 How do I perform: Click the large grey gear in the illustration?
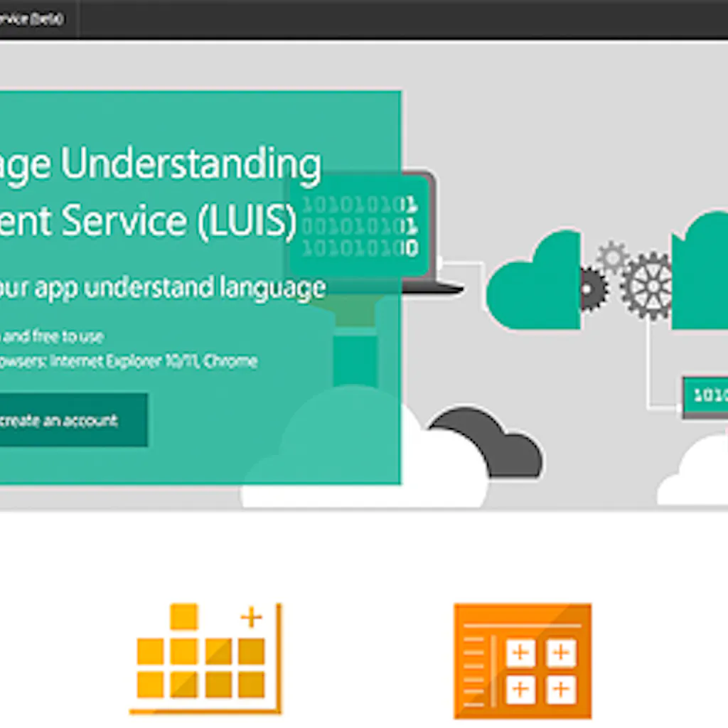click(647, 286)
